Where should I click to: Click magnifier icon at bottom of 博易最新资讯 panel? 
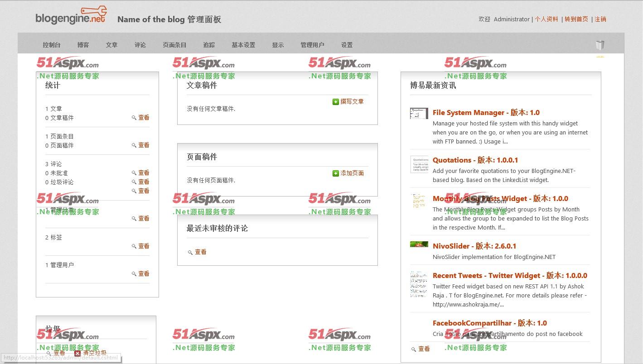(414, 349)
